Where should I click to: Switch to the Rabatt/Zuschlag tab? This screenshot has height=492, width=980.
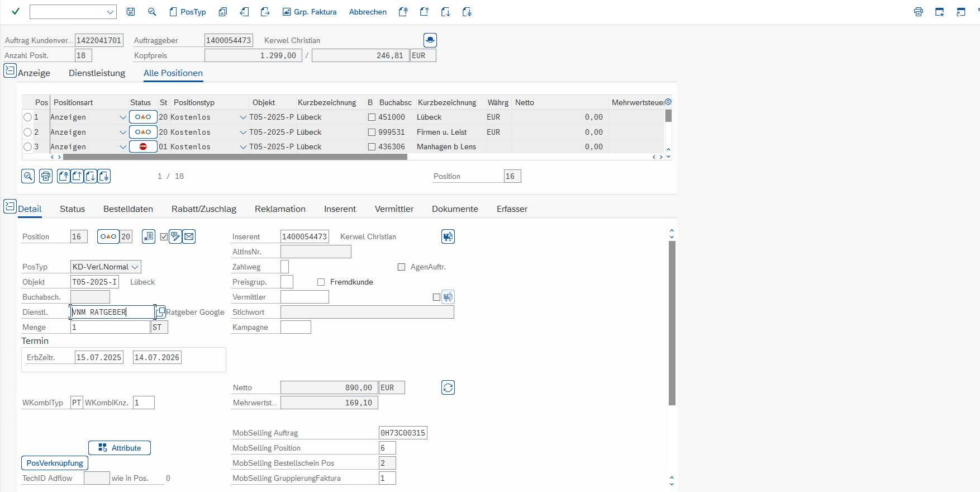click(x=204, y=209)
